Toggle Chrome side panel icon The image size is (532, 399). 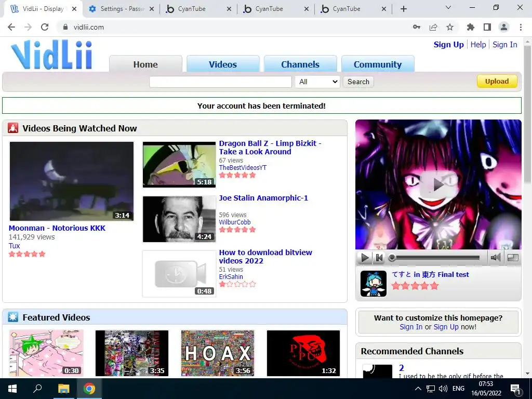coord(487,27)
